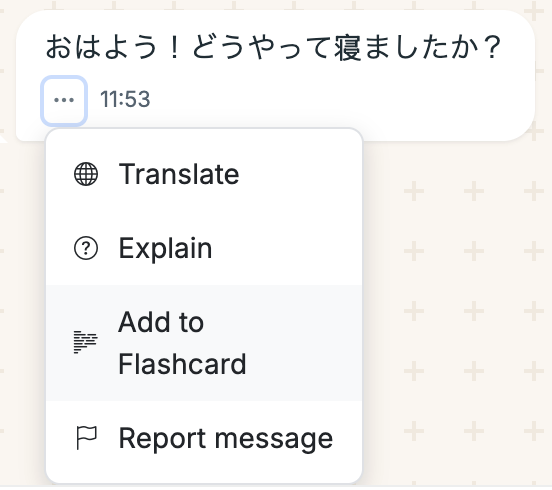552x490 pixels.
Task: Click the flashcard stack icon
Action: click(86, 342)
